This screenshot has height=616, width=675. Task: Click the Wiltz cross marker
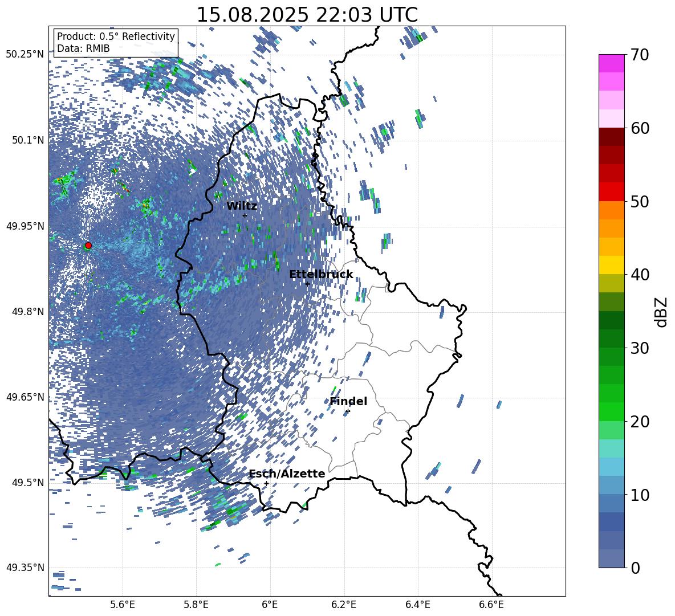coord(245,215)
